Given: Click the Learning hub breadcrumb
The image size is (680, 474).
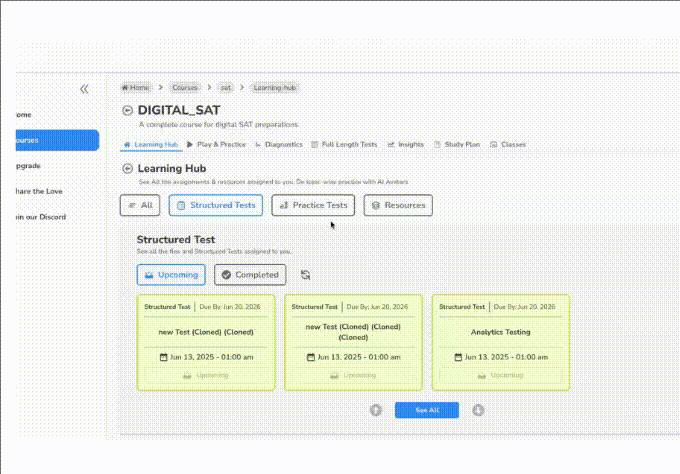Looking at the screenshot, I should click(x=275, y=88).
